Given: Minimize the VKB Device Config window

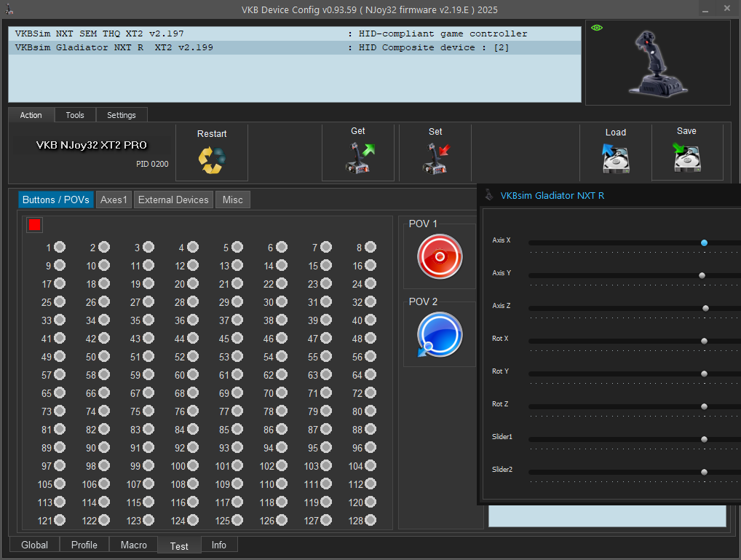Looking at the screenshot, I should [x=705, y=9].
